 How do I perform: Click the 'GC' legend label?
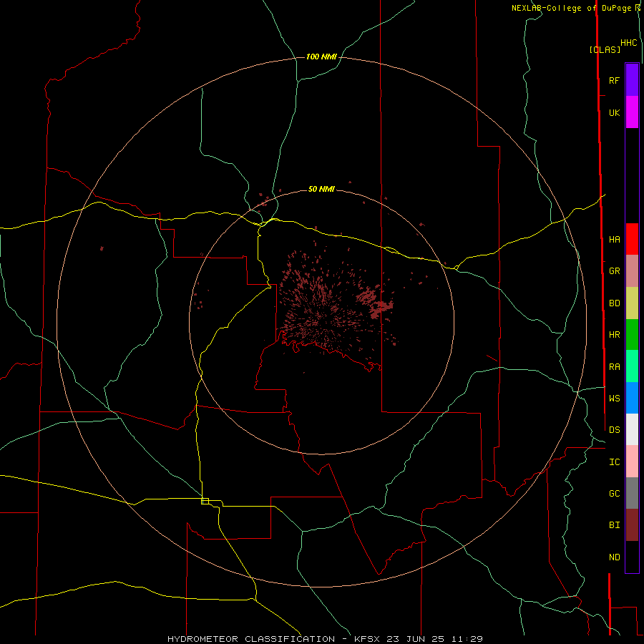click(615, 494)
